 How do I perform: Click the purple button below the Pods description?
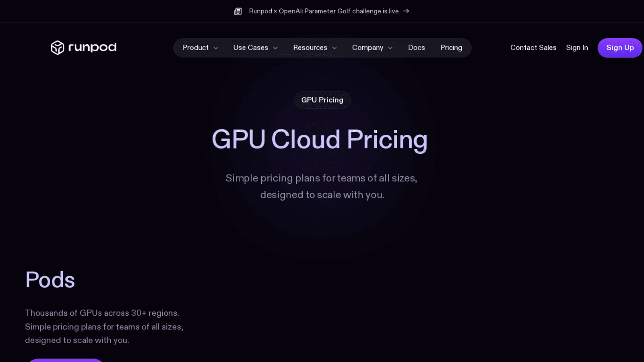[x=65, y=361]
